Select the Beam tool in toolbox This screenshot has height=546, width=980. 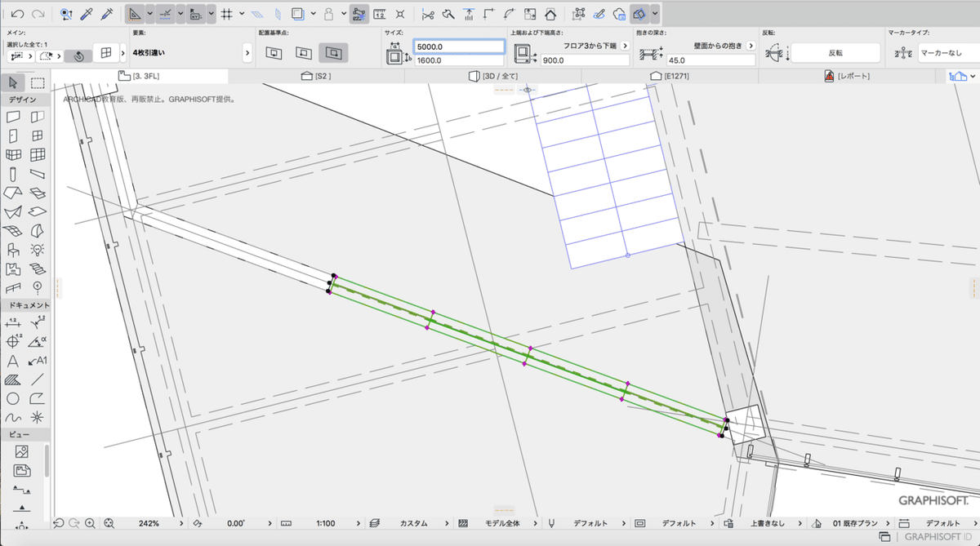37,174
